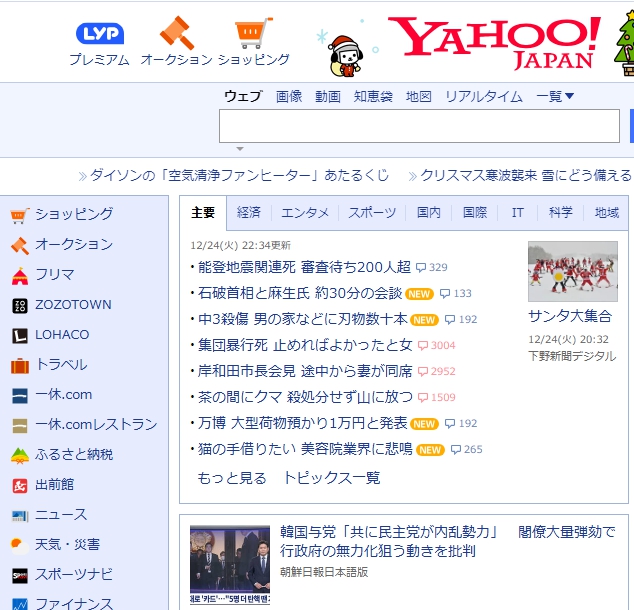
Task: Click comment bubble icon next to 1509
Action: [423, 397]
